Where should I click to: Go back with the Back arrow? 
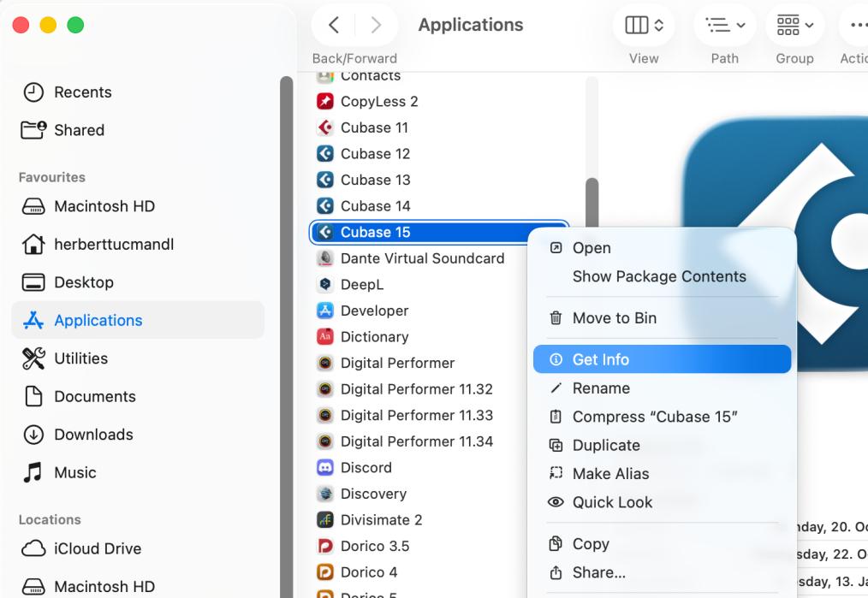click(x=334, y=26)
